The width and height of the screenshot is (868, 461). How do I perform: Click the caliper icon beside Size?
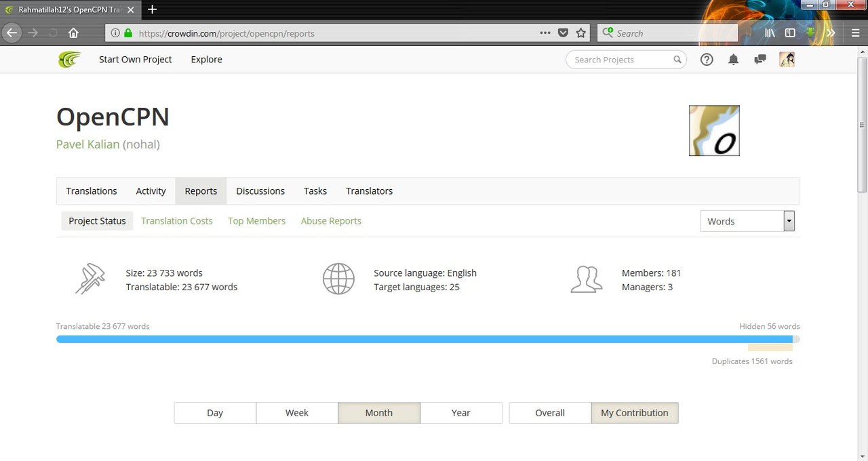90,279
